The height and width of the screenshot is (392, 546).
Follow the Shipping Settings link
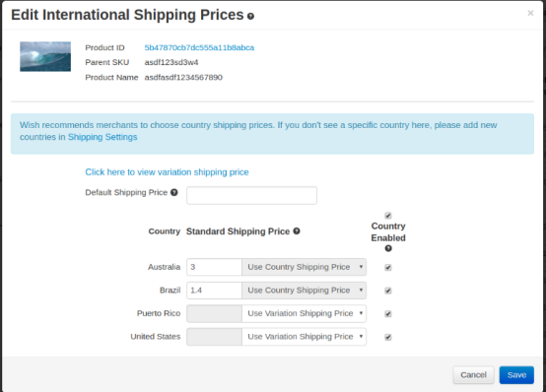[102, 137]
